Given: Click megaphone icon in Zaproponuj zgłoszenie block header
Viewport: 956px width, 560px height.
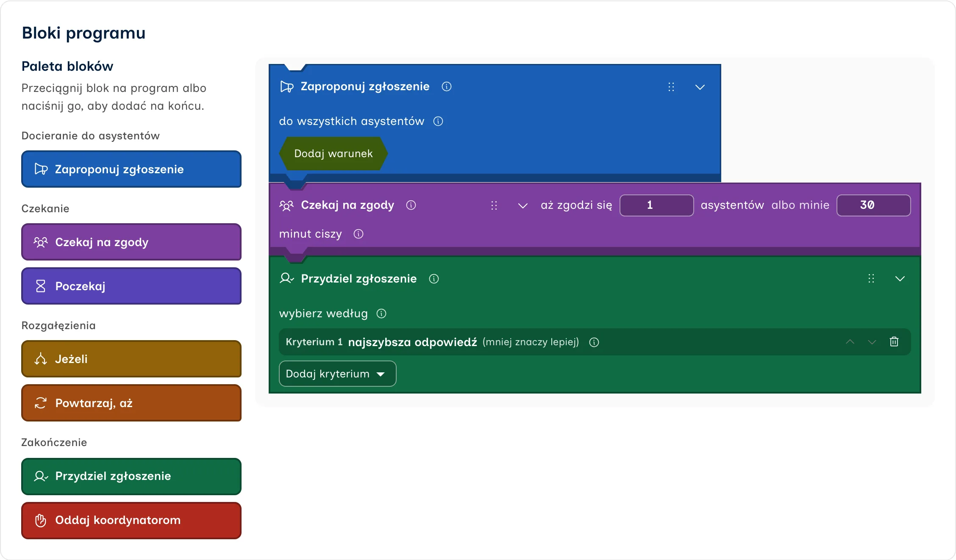Looking at the screenshot, I should pos(287,87).
